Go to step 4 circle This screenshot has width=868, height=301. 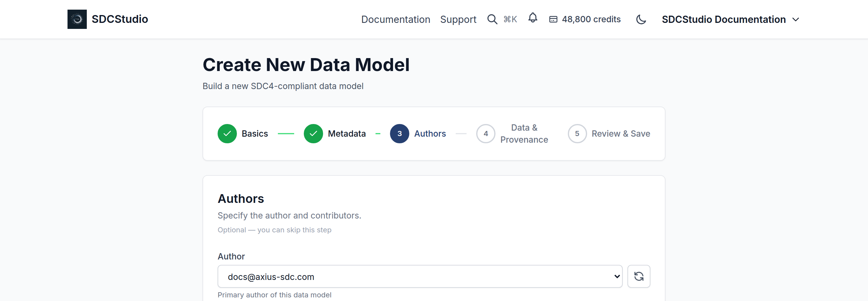(486, 134)
